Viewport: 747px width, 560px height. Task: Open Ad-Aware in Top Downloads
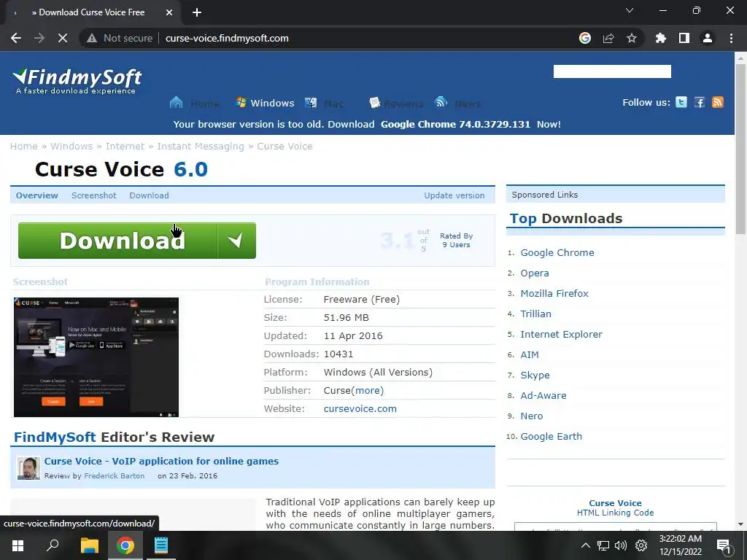point(543,396)
